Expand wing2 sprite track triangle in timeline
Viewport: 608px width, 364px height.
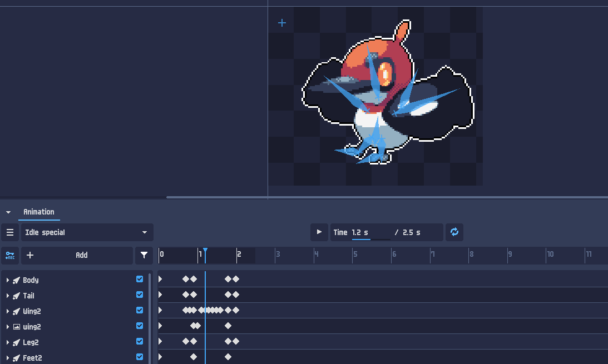[x=160, y=326]
